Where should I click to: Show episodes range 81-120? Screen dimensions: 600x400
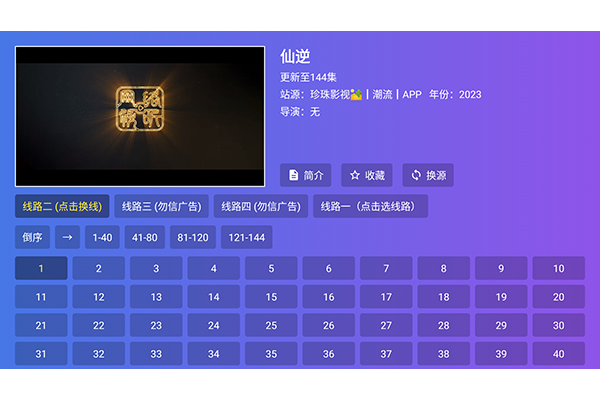tap(193, 237)
